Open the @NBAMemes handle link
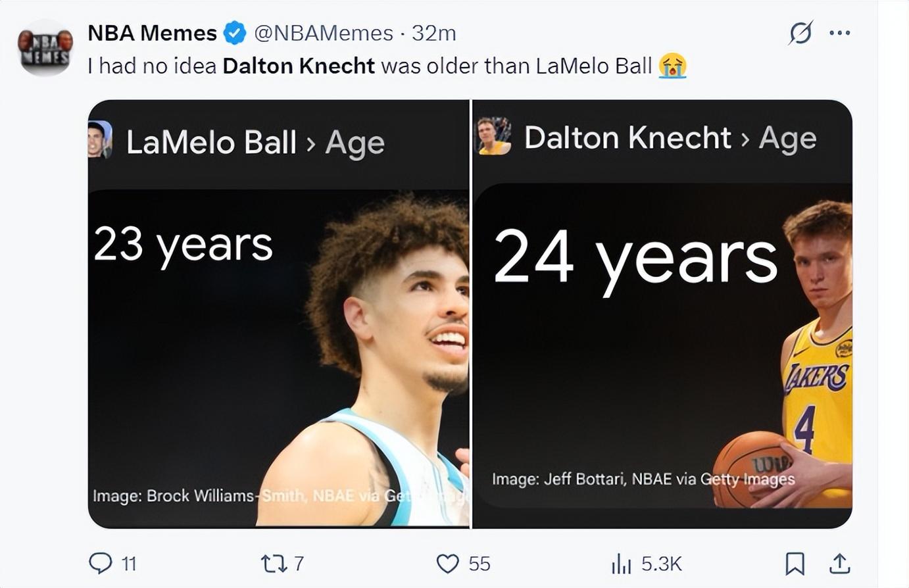Image resolution: width=909 pixels, height=588 pixels. tap(323, 33)
